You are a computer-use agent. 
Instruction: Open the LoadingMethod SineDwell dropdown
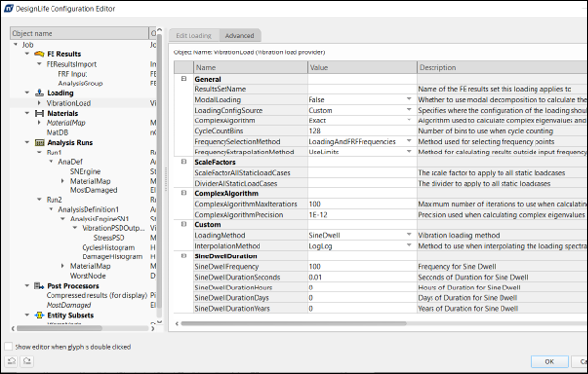click(x=409, y=235)
